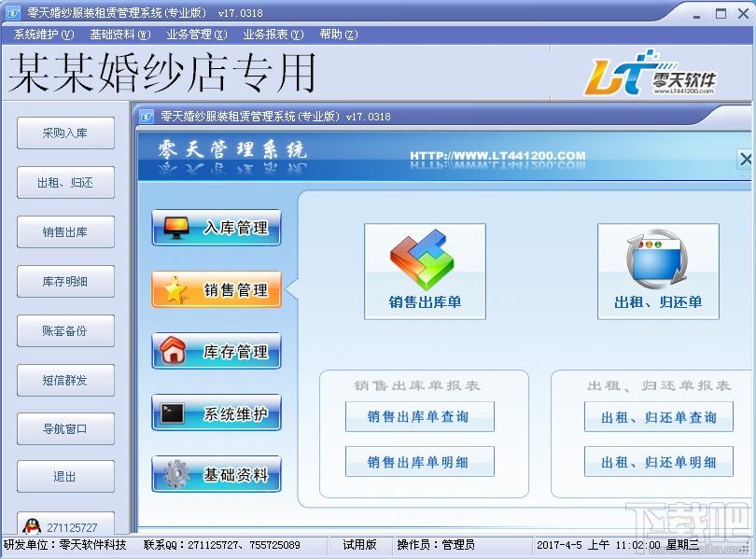Viewport: 756px width, 559px height.
Task: Open the 出租、归还单 window icon
Action: 658,258
